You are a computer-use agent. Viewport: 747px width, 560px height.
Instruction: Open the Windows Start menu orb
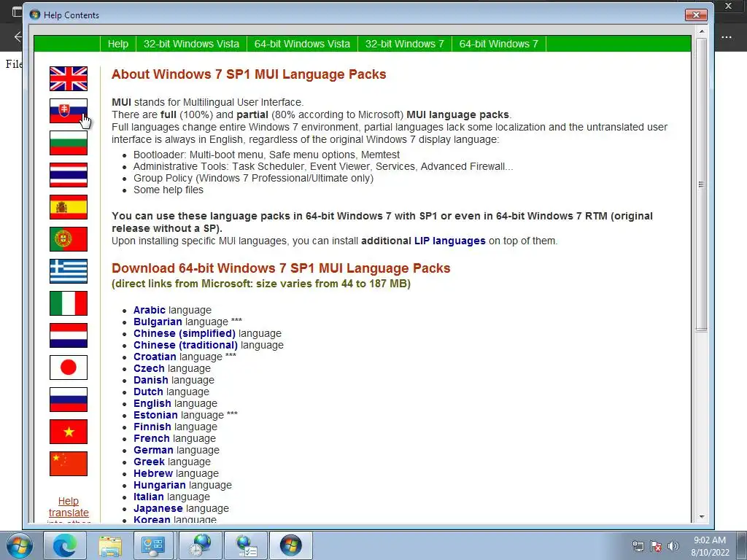pyautogui.click(x=20, y=545)
